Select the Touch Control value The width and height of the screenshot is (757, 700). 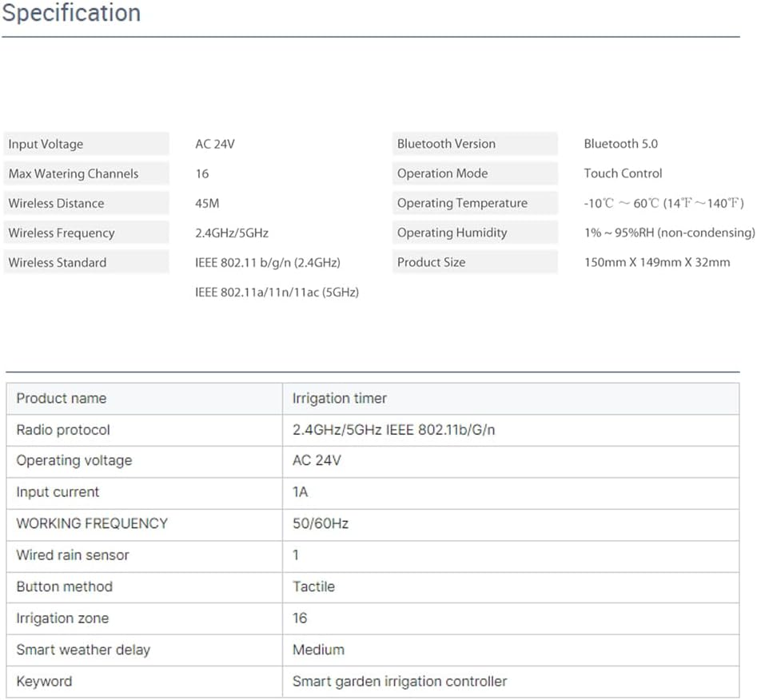pos(623,174)
